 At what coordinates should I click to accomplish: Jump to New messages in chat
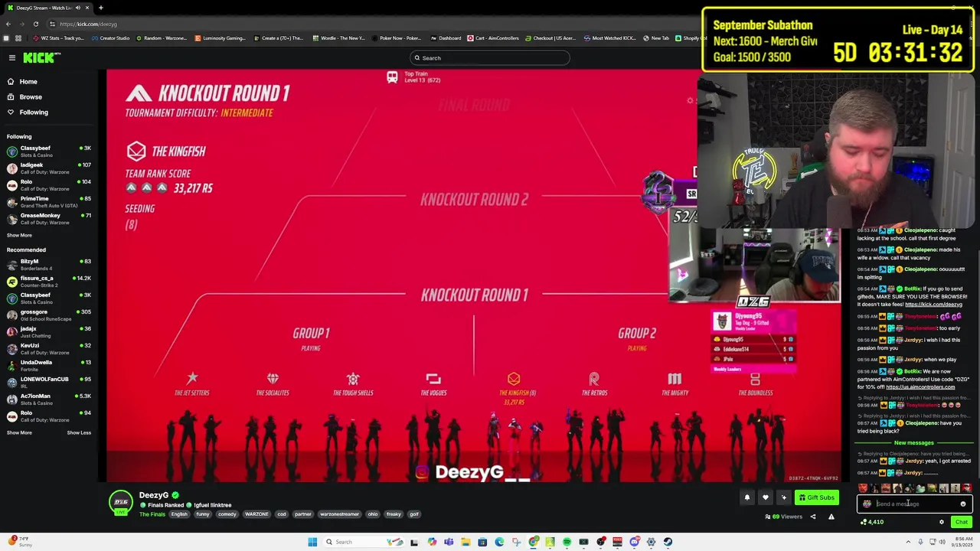pos(914,443)
